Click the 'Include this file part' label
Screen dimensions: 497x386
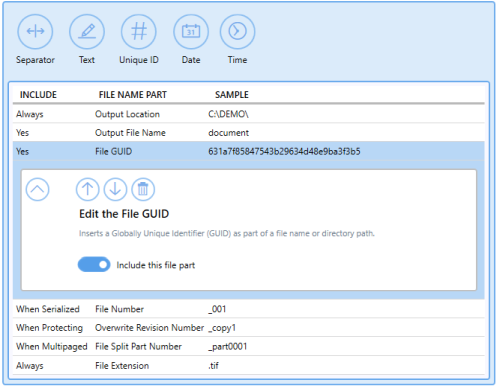pyautogui.click(x=156, y=265)
